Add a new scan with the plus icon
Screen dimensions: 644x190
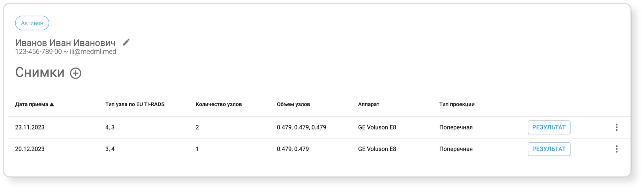pyautogui.click(x=76, y=73)
